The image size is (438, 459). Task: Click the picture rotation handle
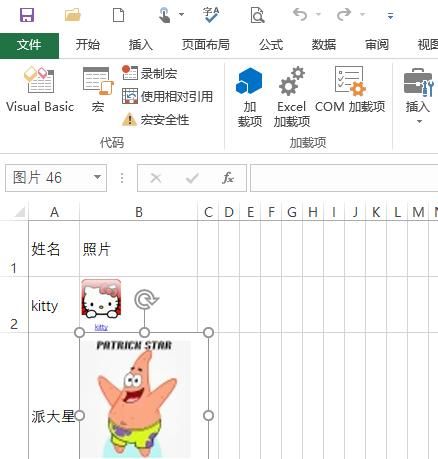(146, 299)
